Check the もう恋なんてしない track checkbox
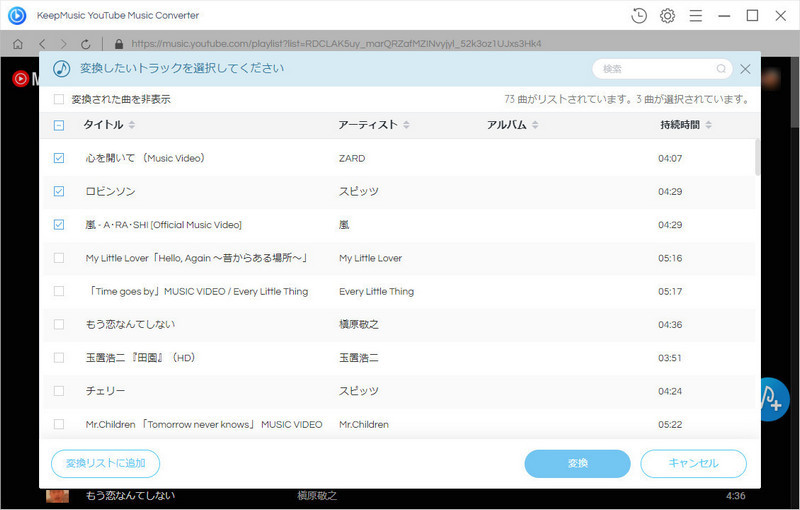The width and height of the screenshot is (800, 510). tap(59, 324)
